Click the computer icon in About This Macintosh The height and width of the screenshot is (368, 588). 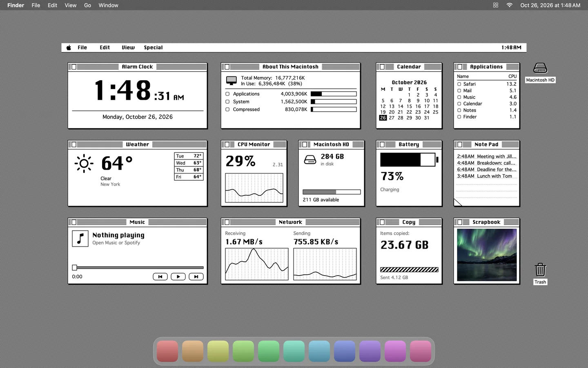tap(232, 81)
